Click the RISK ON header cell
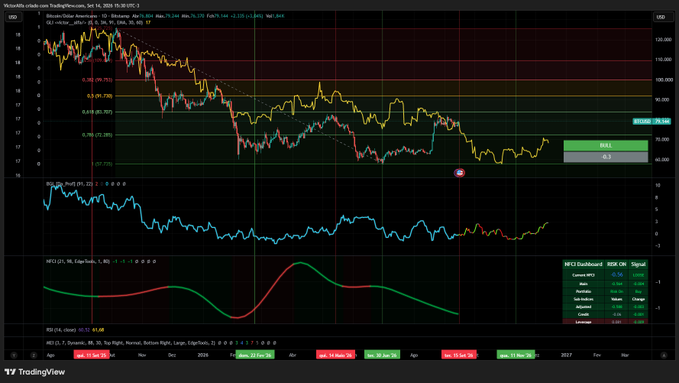This screenshot has height=383, width=679. [x=616, y=264]
